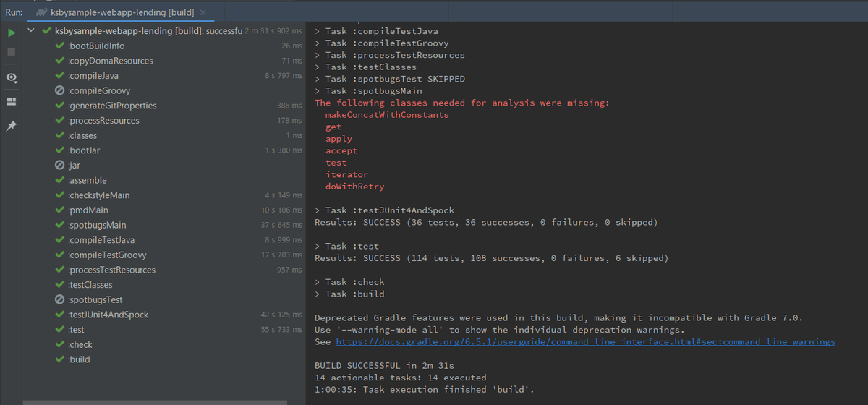Click 'doWithRetry' red console text
This screenshot has height=405, width=868.
(x=354, y=186)
